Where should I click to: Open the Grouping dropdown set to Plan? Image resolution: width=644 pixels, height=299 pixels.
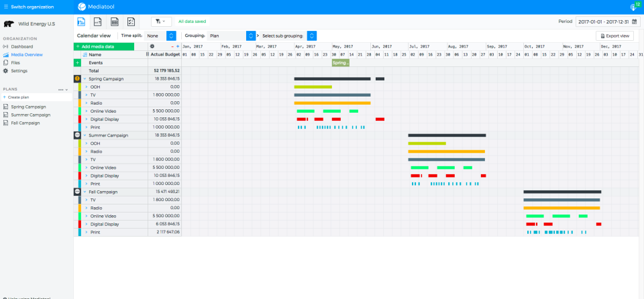pyautogui.click(x=250, y=36)
